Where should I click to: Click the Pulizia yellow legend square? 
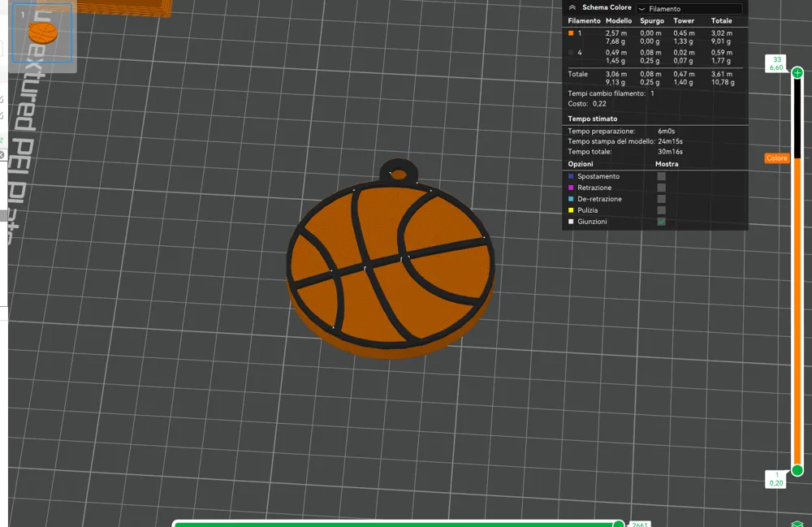(x=571, y=210)
